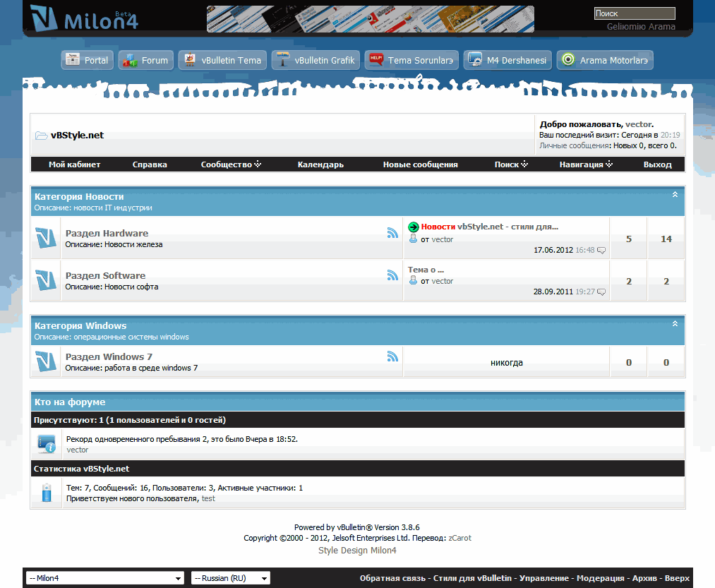Open Личные сообщения private messages link
Image resolution: width=715 pixels, height=588 pixels.
[574, 145]
